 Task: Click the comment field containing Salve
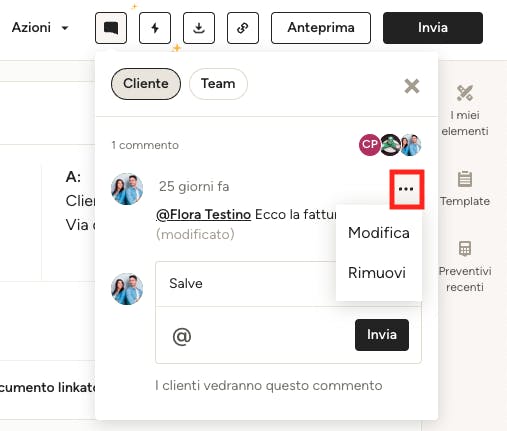[246, 284]
